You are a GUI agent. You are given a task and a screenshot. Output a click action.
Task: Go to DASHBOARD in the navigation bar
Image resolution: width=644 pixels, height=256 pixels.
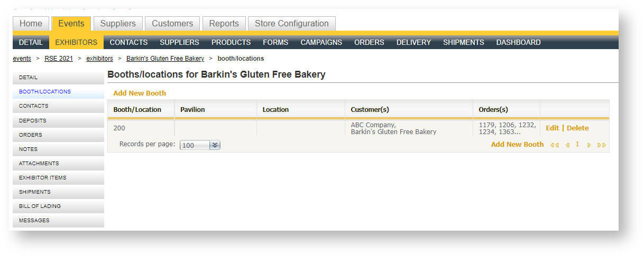(x=518, y=42)
